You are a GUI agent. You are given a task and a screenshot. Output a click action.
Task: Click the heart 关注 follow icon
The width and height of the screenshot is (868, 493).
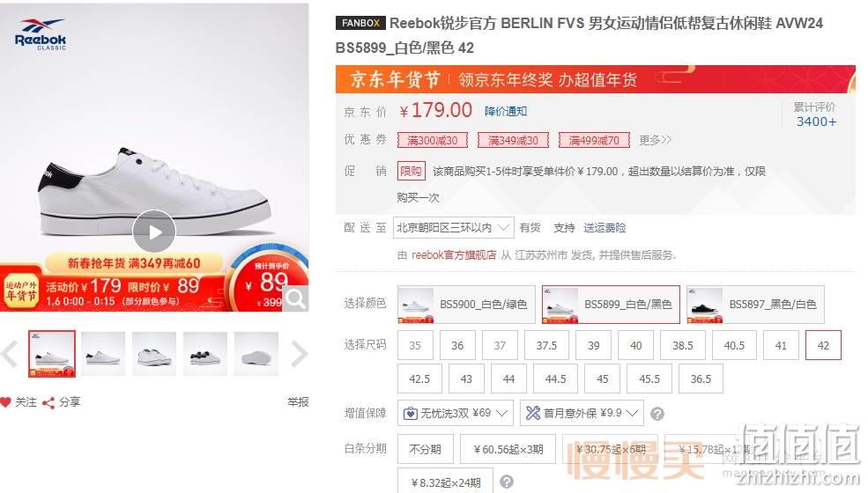pyautogui.click(x=5, y=402)
